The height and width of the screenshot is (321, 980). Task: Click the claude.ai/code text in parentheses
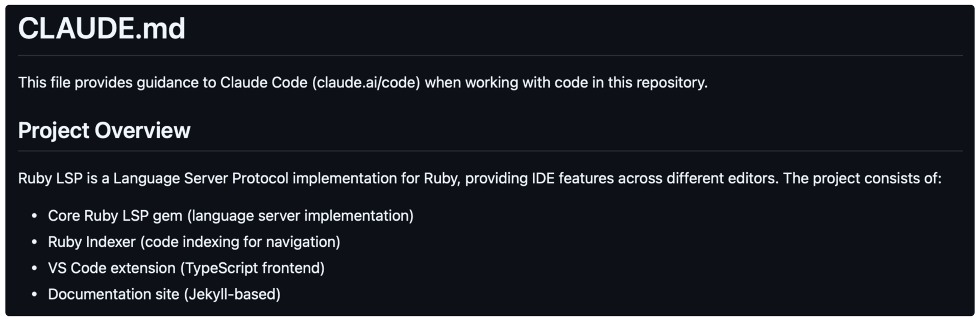(x=366, y=82)
